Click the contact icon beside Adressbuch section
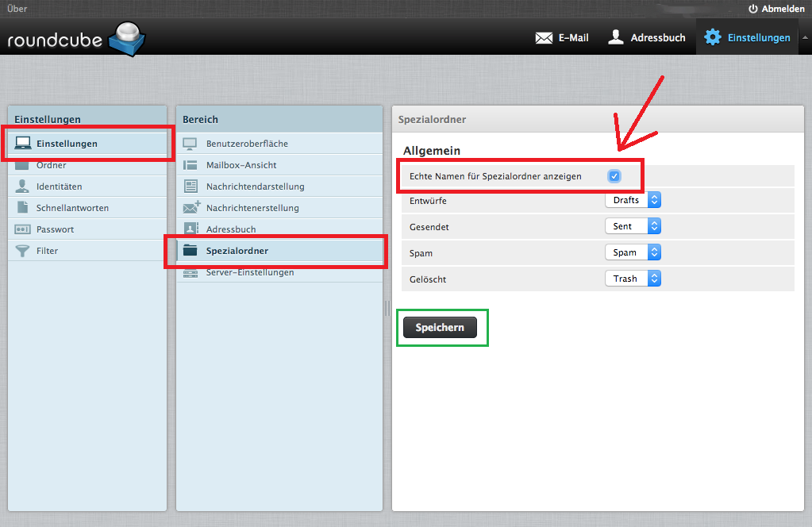 coord(191,228)
